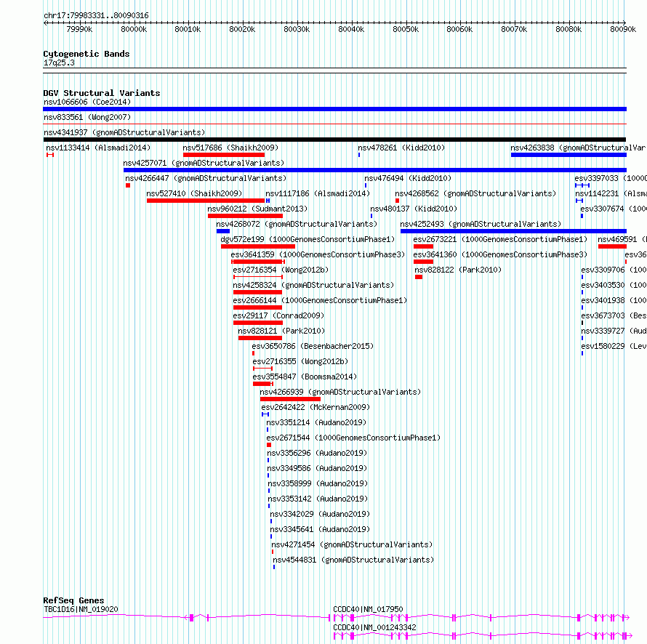Select esv3307674 variant label
The width and height of the screenshot is (647, 644).
pos(614,209)
